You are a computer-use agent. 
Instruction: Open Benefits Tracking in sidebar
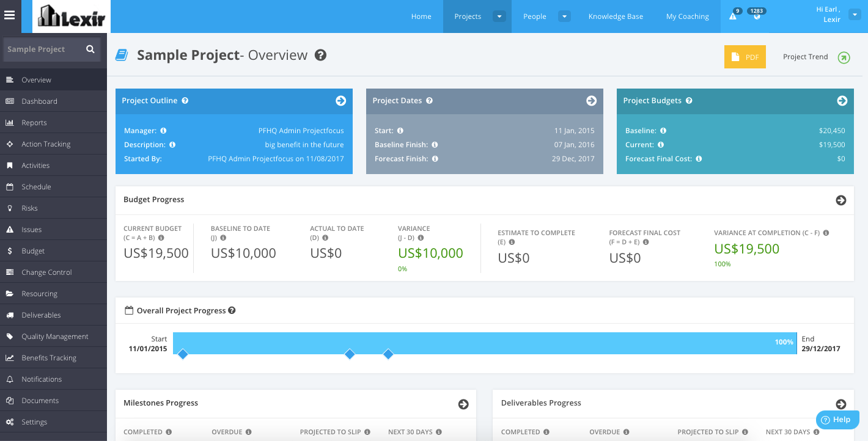pos(53,358)
